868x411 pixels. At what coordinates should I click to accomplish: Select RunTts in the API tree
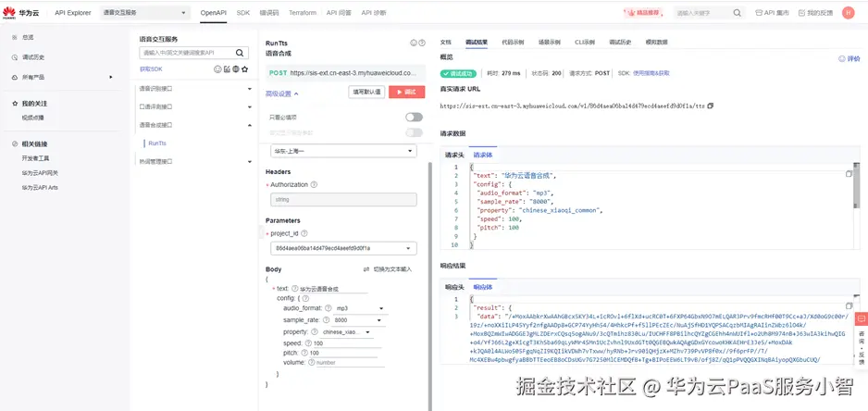coord(157,143)
